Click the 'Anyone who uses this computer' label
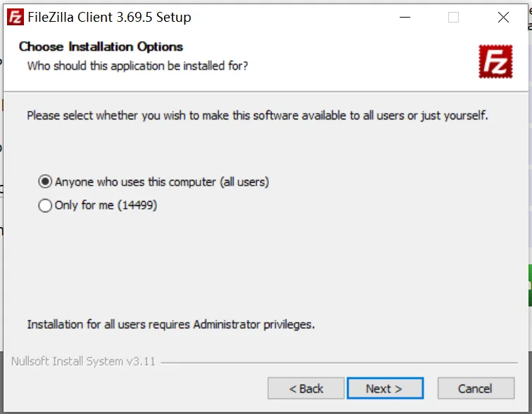 pos(162,182)
